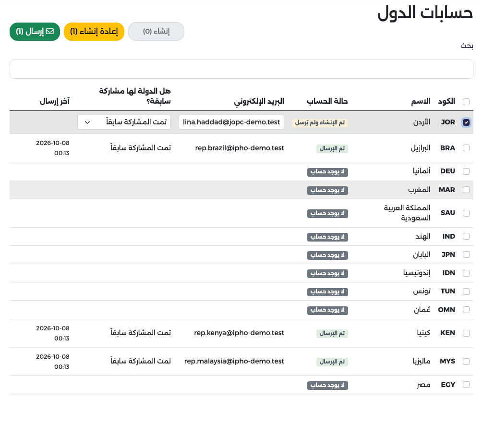This screenshot has height=448, width=483.
Task: Click the last-sent date in BRA row
Action: point(53,148)
